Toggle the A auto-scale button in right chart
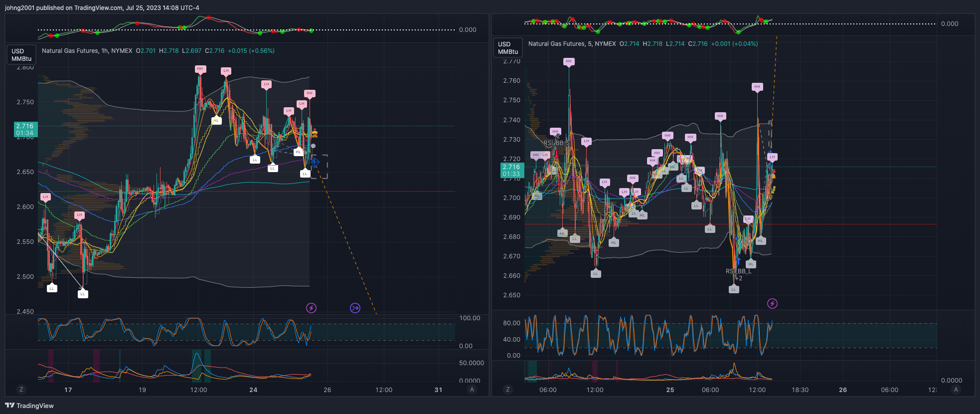This screenshot has width=980, height=414. pos(956,390)
